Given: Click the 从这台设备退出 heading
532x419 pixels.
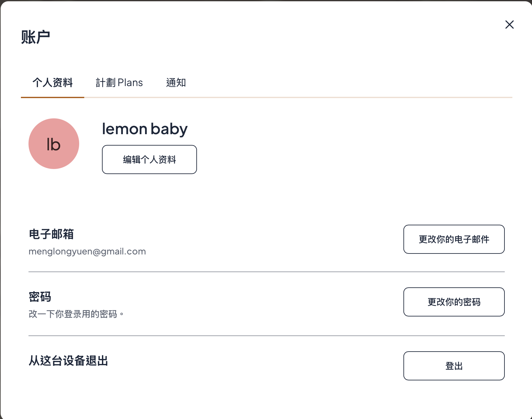Looking at the screenshot, I should [68, 361].
